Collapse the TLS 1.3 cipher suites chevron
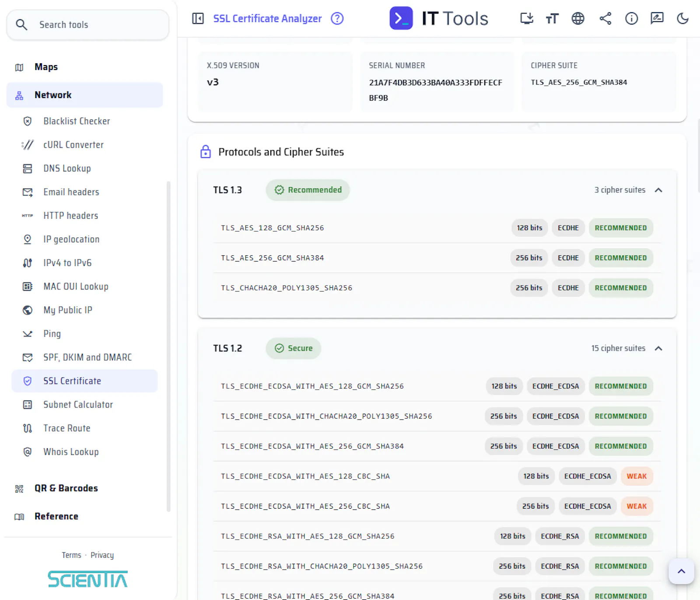The height and width of the screenshot is (600, 700). coord(658,190)
